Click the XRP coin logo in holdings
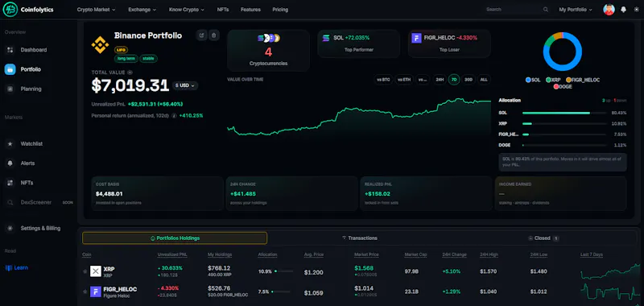The height and width of the screenshot is (306, 644). click(x=96, y=271)
